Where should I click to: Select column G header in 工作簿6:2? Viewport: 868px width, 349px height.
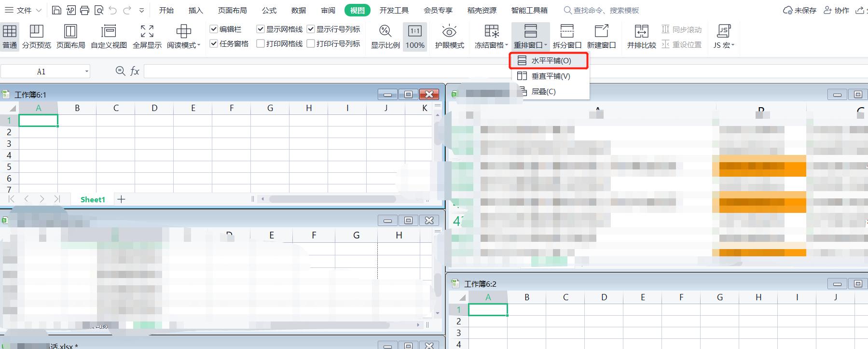(x=720, y=297)
